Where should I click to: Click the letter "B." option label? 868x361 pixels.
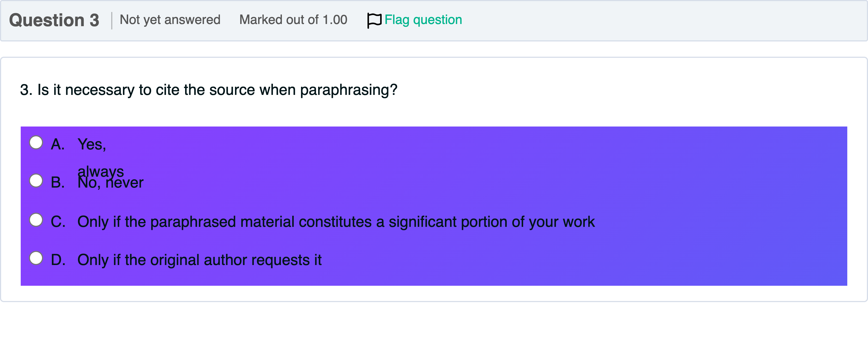58,183
